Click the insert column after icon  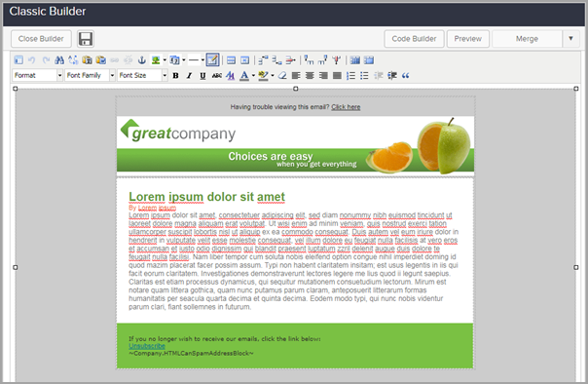point(322,60)
